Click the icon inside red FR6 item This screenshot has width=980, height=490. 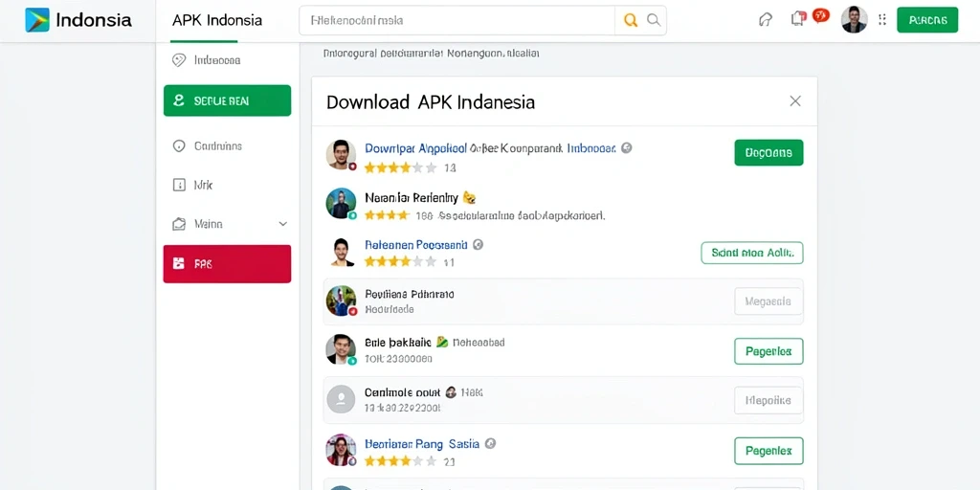(179, 264)
